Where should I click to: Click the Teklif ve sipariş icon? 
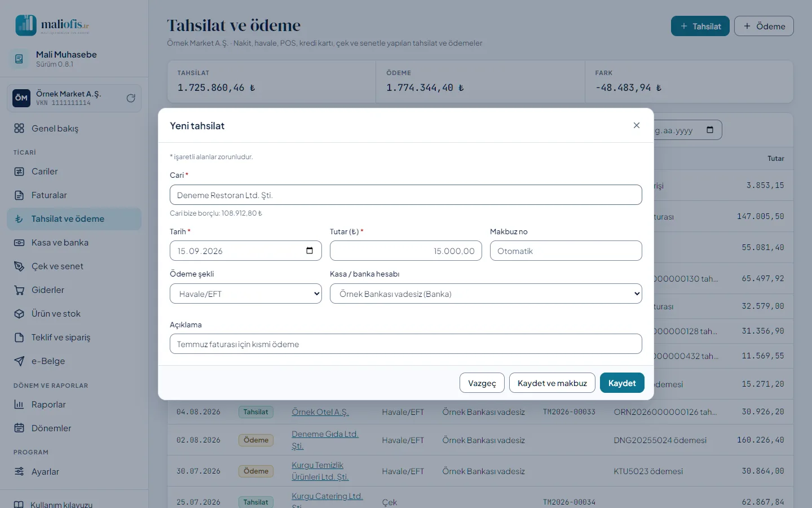pos(19,338)
